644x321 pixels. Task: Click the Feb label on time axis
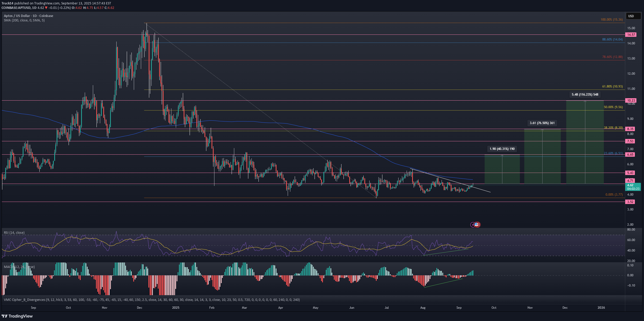click(x=212, y=308)
